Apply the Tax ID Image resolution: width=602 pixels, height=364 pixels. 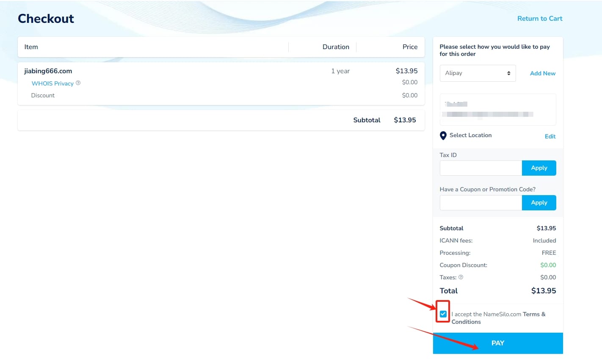[538, 168]
